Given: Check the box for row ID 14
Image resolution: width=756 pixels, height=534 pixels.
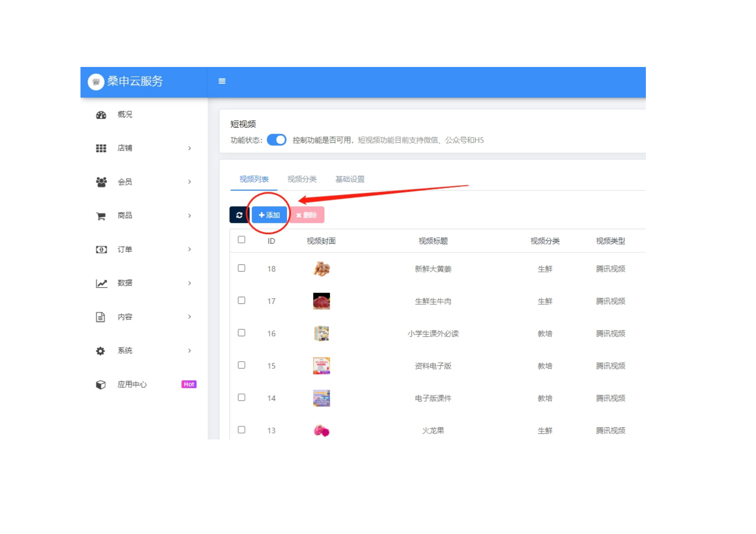Looking at the screenshot, I should [241, 397].
